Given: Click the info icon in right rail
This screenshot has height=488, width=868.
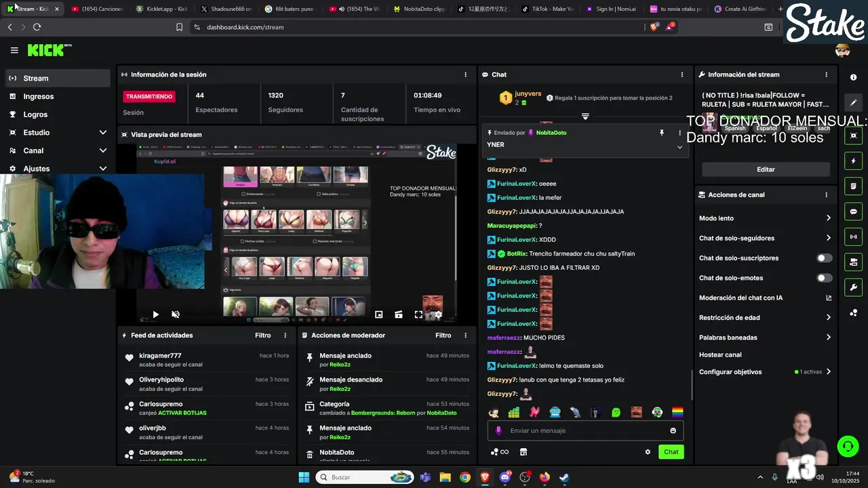Looking at the screenshot, I should [854, 77].
